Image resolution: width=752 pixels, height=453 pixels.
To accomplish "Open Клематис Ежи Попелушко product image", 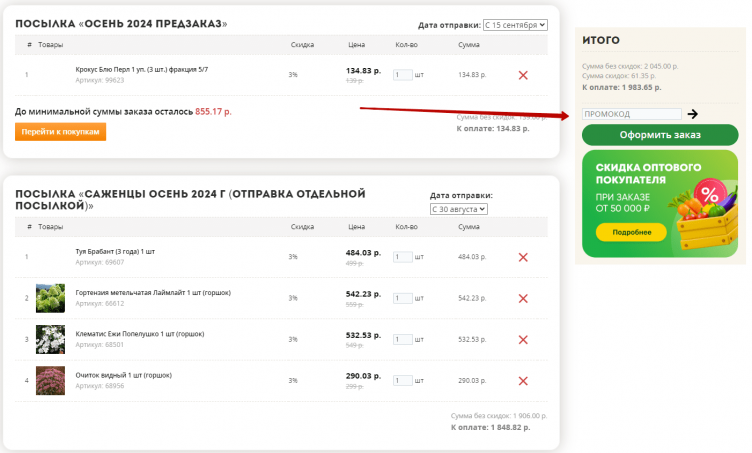I will point(50,339).
